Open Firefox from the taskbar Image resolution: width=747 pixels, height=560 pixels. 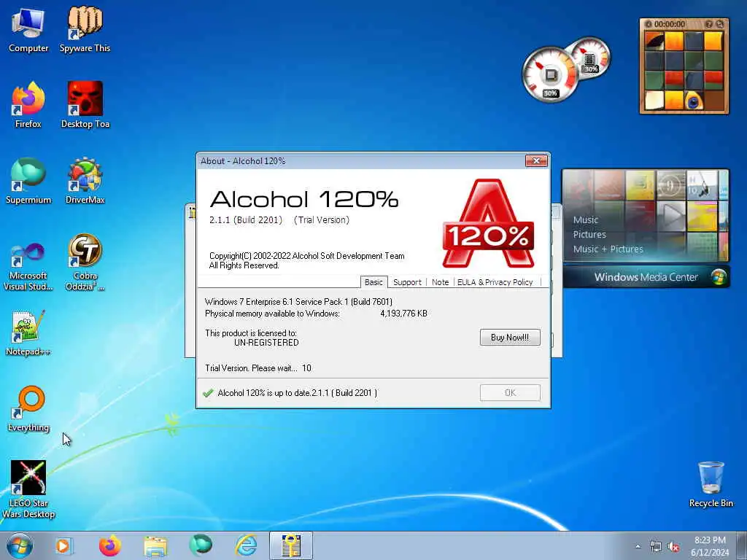110,545
